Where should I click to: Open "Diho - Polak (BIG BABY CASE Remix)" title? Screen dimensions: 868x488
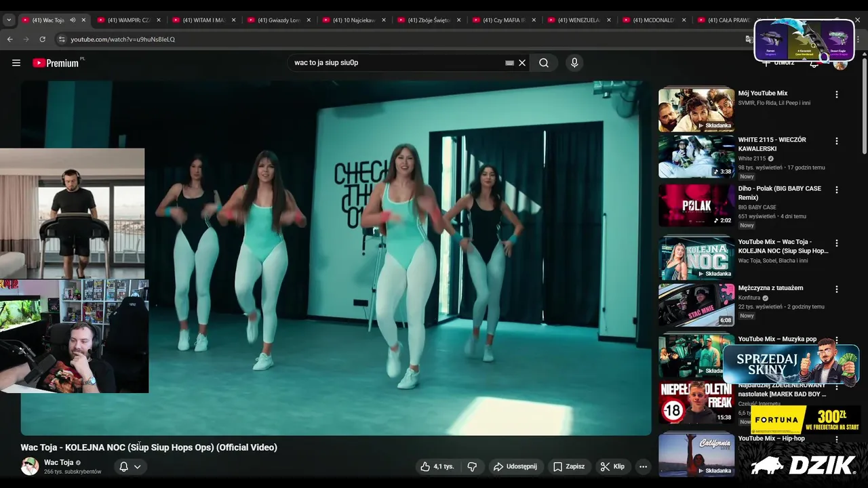click(x=779, y=193)
